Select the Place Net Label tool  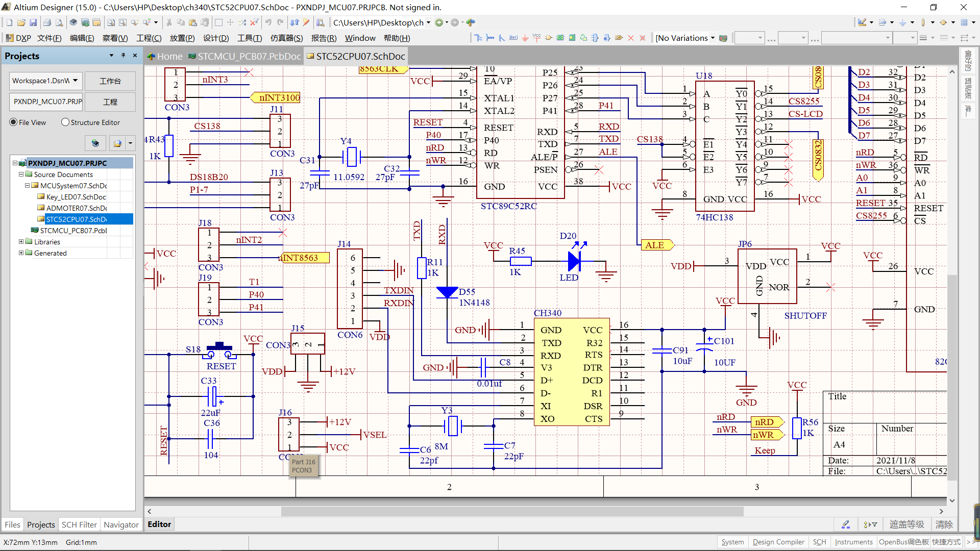[x=513, y=38]
